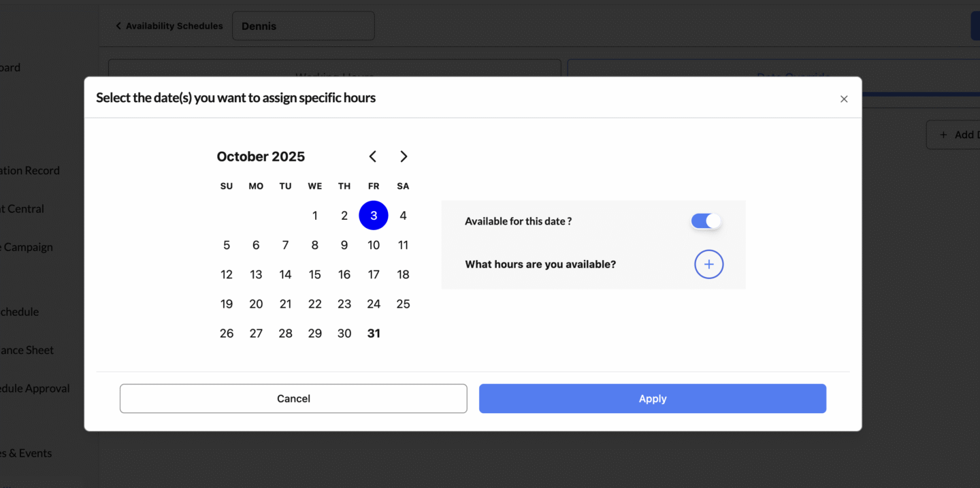Select October 3 highlighted date
The height and width of the screenshot is (488, 980).
(374, 216)
